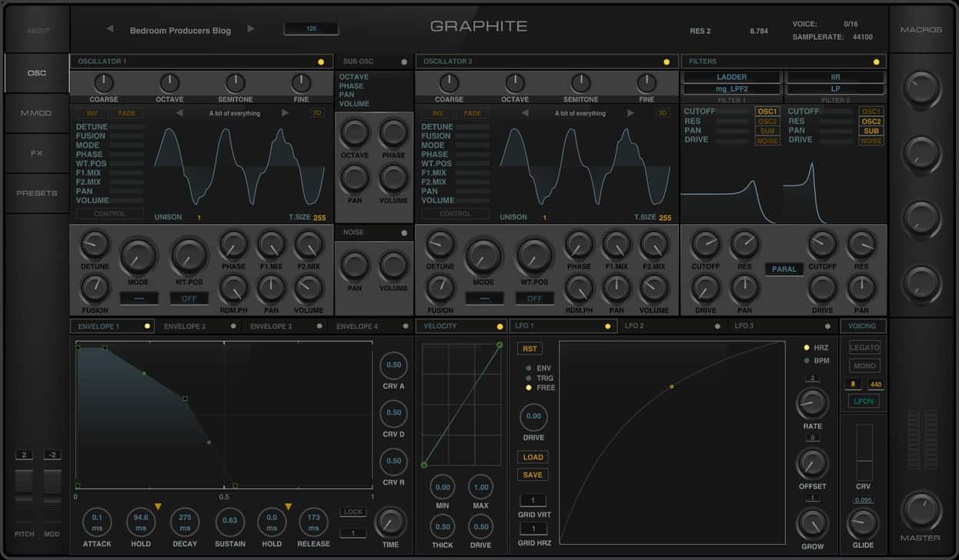Click the Master volume knob
Image resolution: width=959 pixels, height=560 pixels.
coord(921,509)
